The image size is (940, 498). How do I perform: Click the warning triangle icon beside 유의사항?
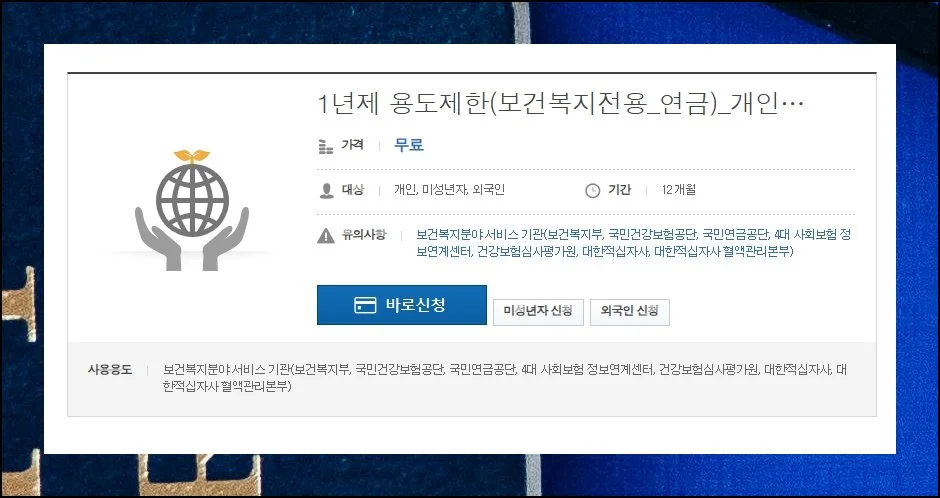click(x=326, y=236)
